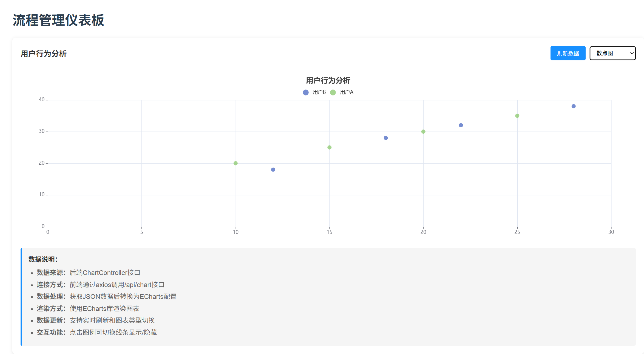Click the 连接方式 list item text
The image size is (644, 354).
(x=100, y=285)
